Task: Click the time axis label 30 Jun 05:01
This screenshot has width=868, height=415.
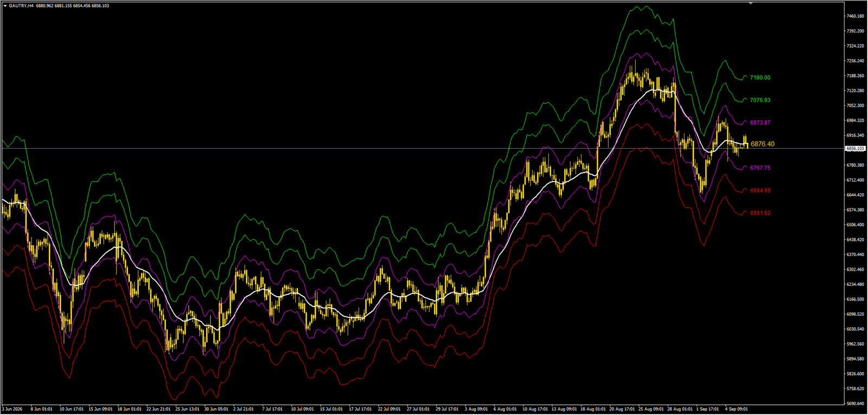Action: click(216, 409)
